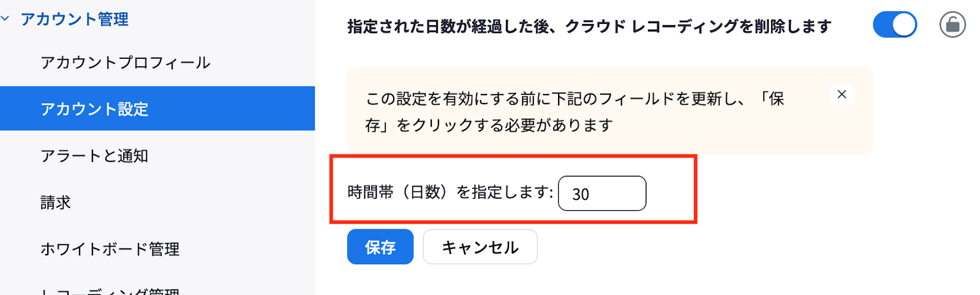Select the highlighted アカウント設定 sidebar item
The width and height of the screenshot is (980, 295).
click(157, 109)
